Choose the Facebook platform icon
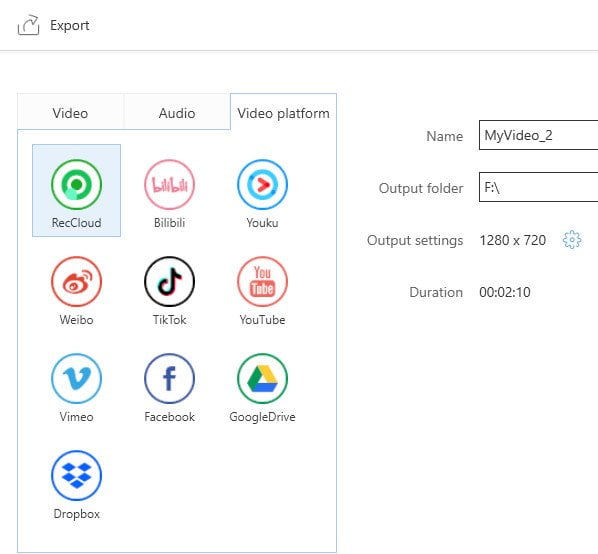This screenshot has width=598, height=554. pyautogui.click(x=169, y=378)
